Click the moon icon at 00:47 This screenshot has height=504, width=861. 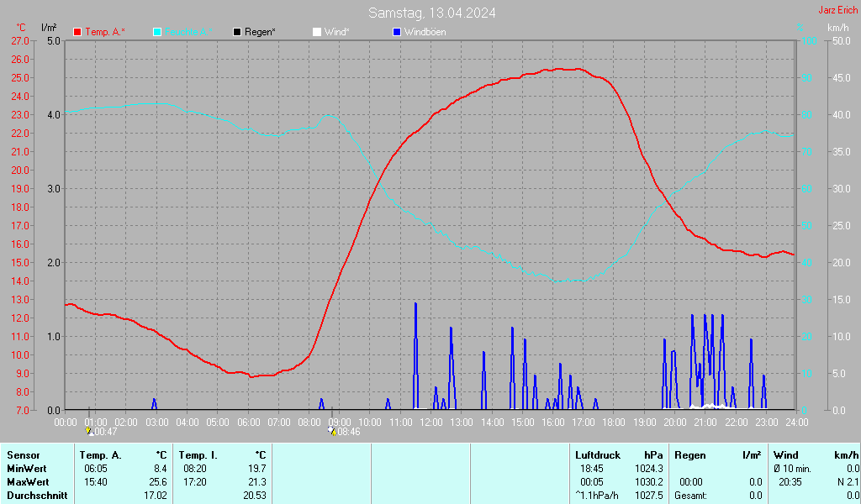click(x=88, y=431)
